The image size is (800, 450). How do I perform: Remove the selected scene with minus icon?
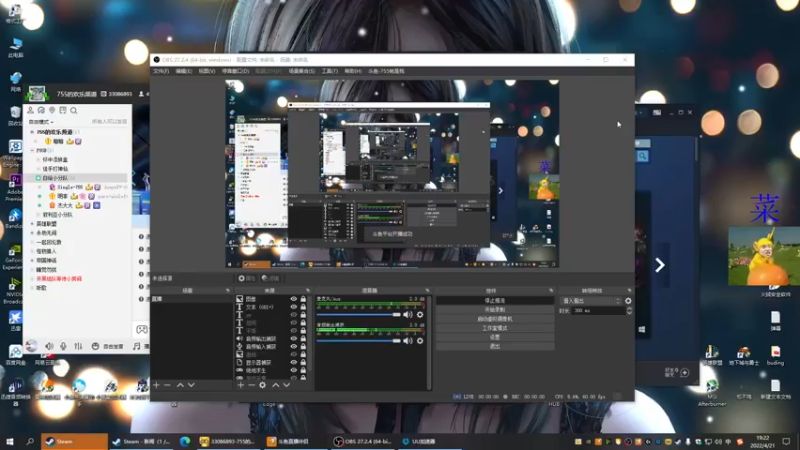(167, 385)
